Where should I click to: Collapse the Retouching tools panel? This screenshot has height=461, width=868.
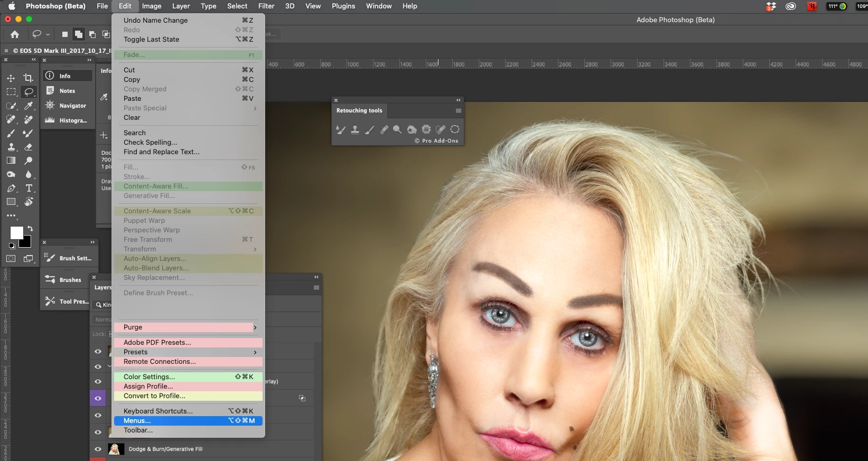(459, 100)
